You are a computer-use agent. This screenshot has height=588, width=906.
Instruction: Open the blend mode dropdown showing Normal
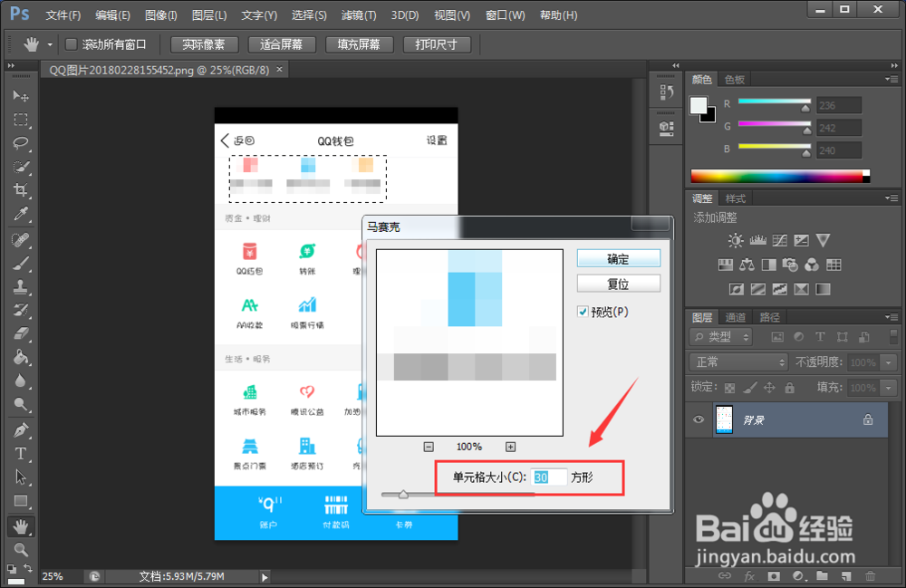point(738,362)
